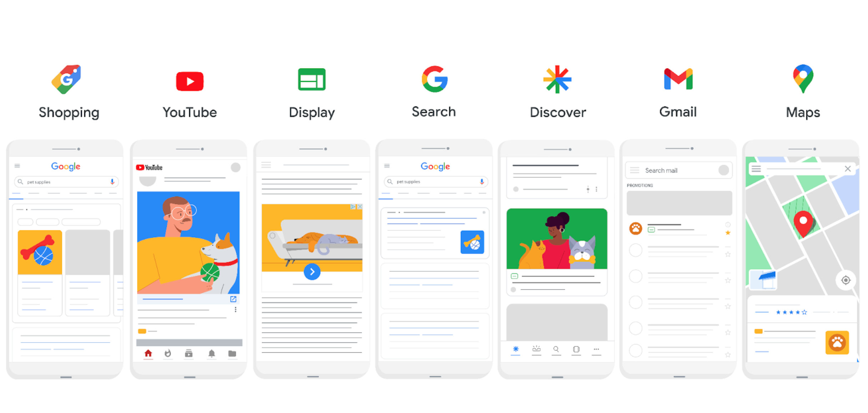The height and width of the screenshot is (413, 868).
Task: Expand the YouTube video options menu
Action: (237, 309)
